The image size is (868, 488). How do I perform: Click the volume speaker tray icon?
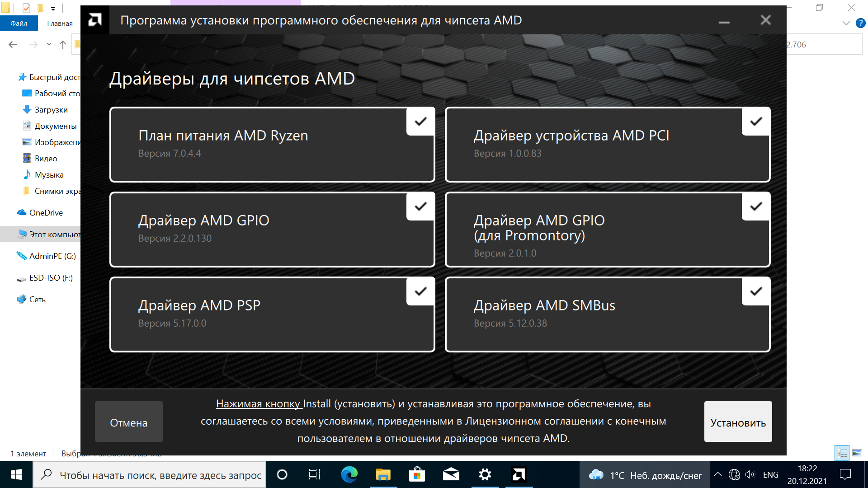click(750, 474)
